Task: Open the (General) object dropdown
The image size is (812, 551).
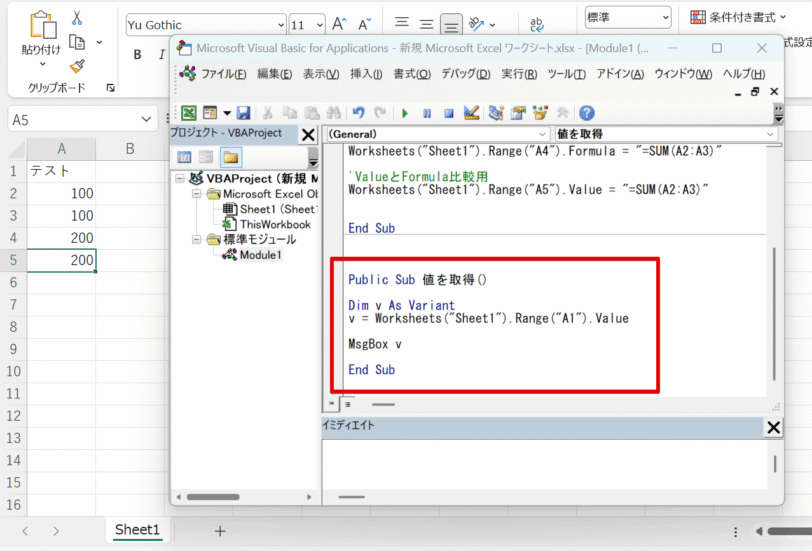Action: (x=543, y=134)
